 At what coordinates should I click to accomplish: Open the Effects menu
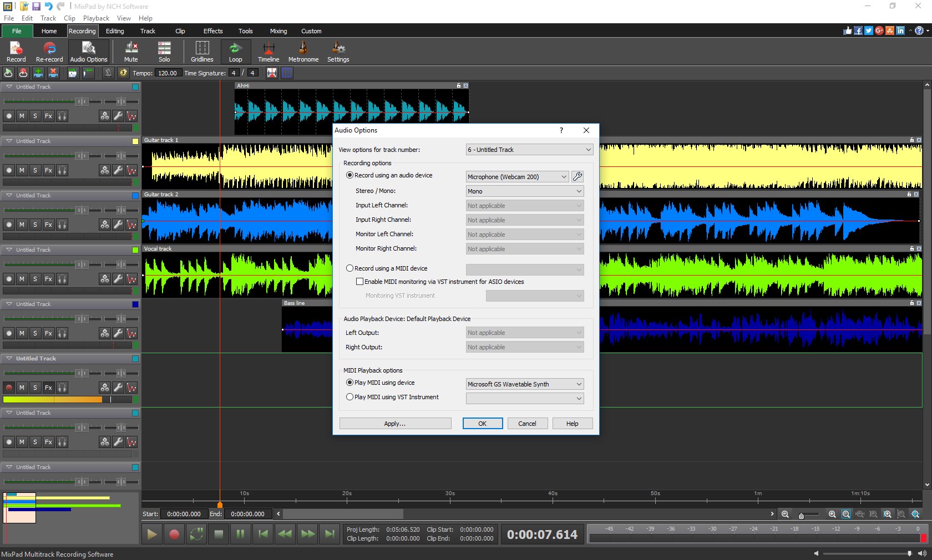pyautogui.click(x=212, y=31)
